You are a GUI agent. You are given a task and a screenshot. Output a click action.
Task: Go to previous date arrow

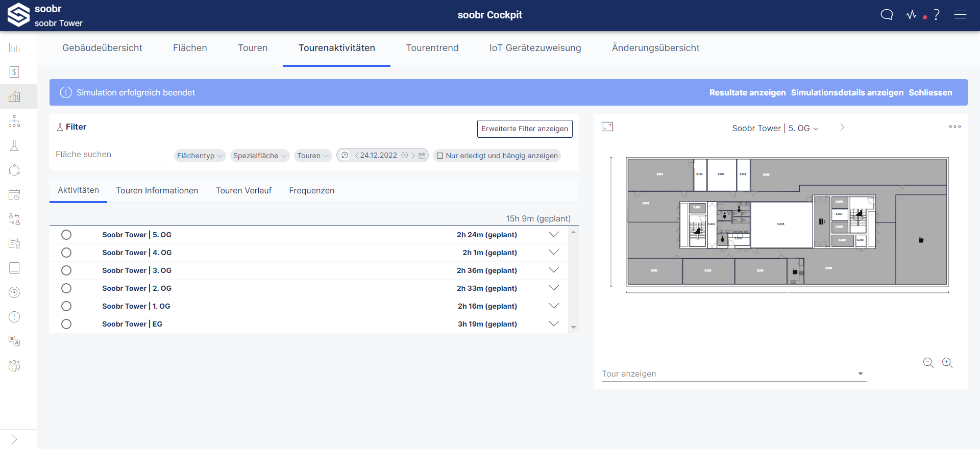pyautogui.click(x=357, y=156)
